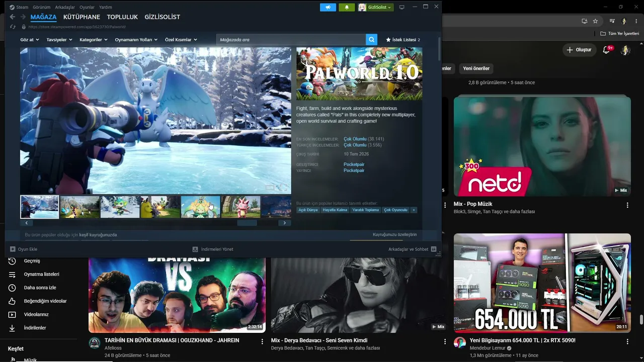Open Geçmiş in YouTube sidebar
Viewport: 644px width, 362px height.
coord(32,261)
